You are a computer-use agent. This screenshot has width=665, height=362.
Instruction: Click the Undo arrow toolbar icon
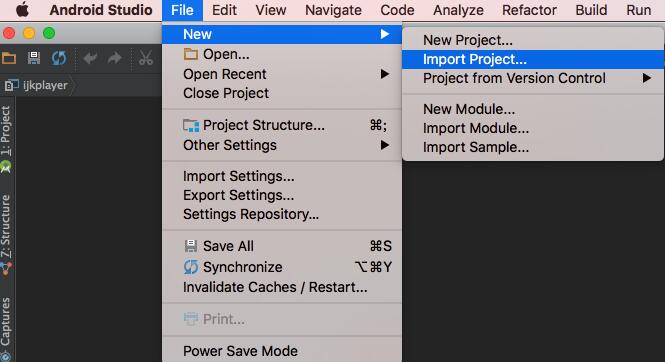pyautogui.click(x=90, y=58)
